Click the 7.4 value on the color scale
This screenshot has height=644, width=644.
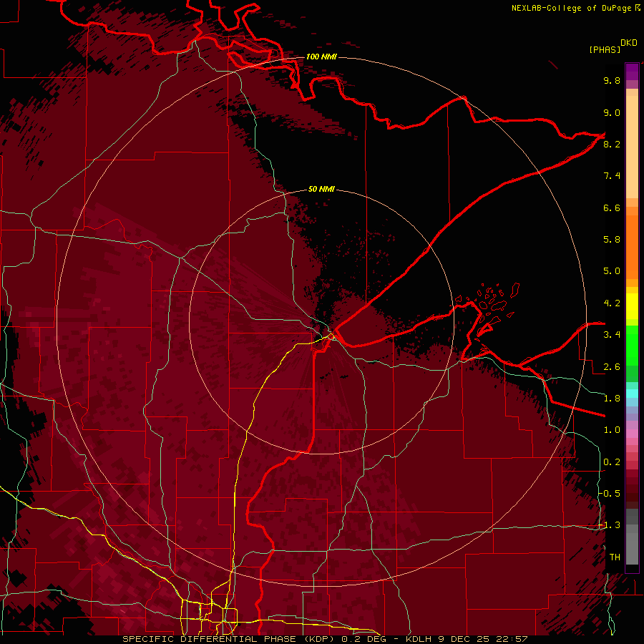click(612, 176)
